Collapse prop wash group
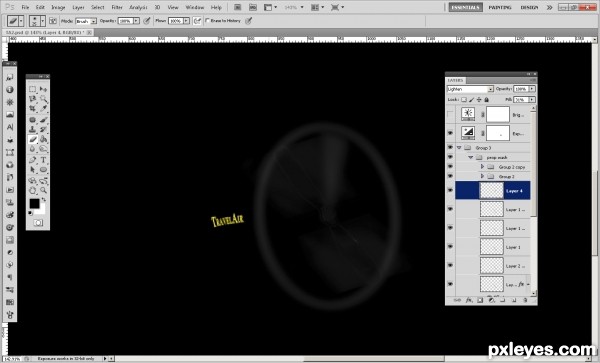600x363 pixels. pos(470,157)
